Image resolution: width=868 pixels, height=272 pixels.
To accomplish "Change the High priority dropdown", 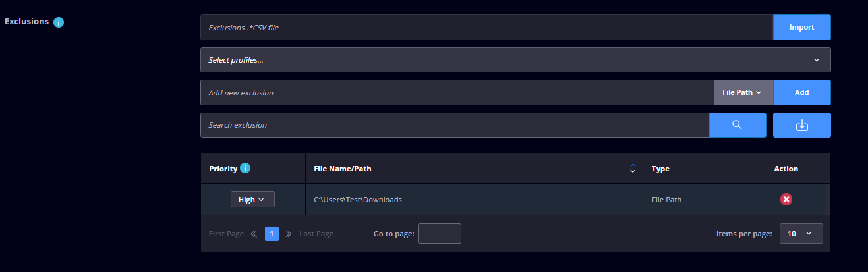I will [252, 200].
